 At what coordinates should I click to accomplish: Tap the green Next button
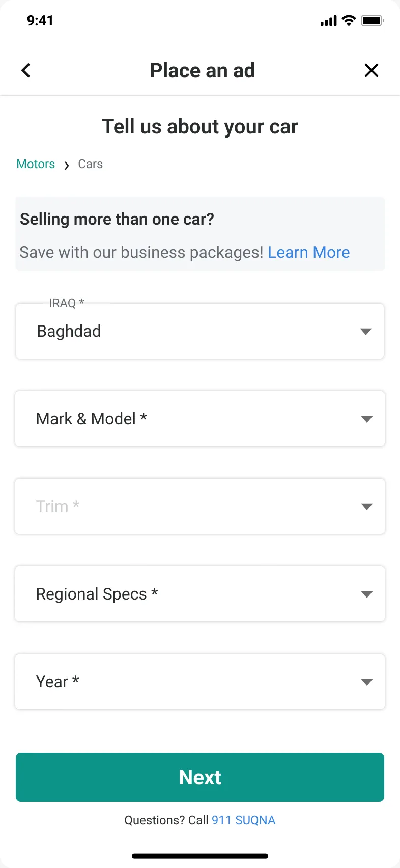click(200, 777)
